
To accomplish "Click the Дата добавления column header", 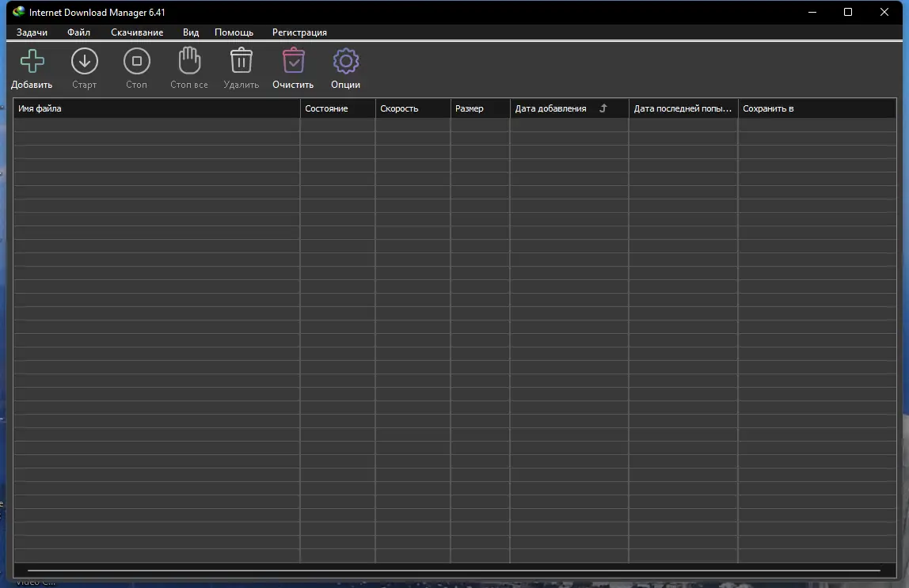I will tap(569, 108).
